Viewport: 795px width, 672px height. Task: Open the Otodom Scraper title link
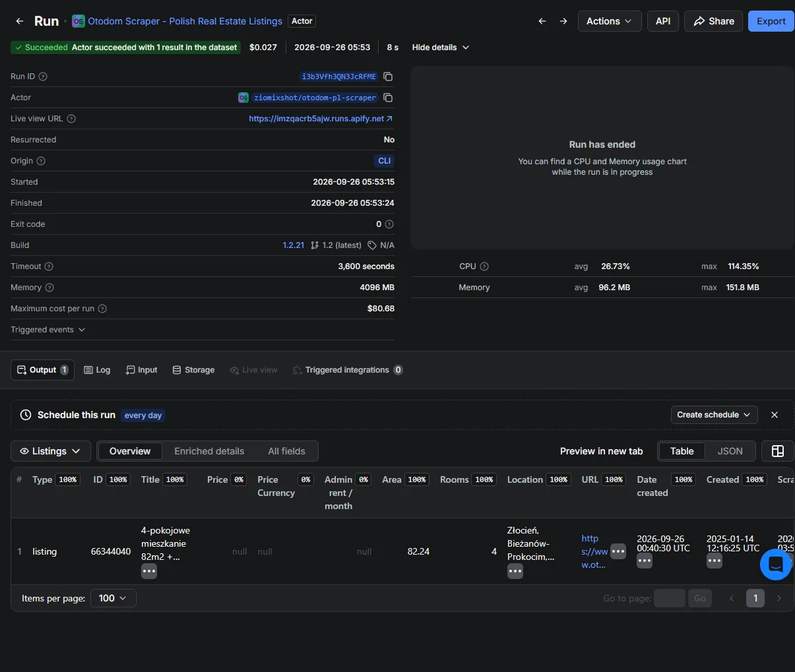185,21
